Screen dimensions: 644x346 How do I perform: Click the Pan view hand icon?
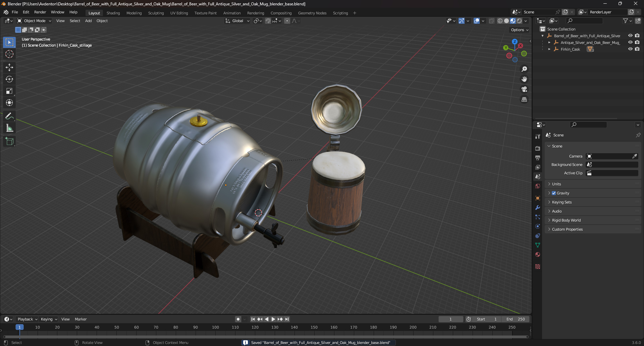pyautogui.click(x=524, y=79)
